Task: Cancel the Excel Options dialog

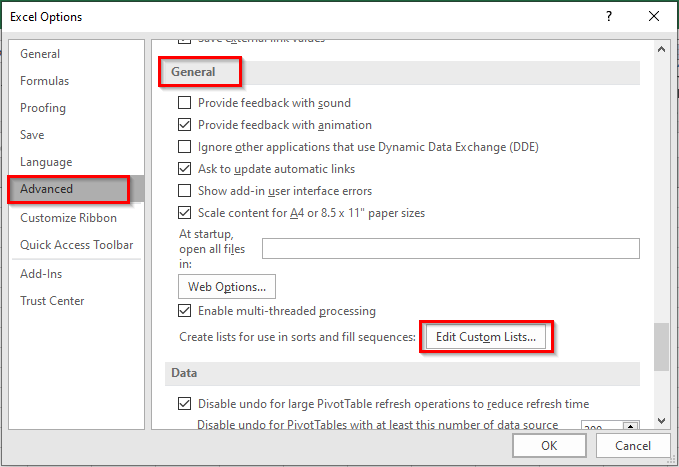Action: point(633,446)
